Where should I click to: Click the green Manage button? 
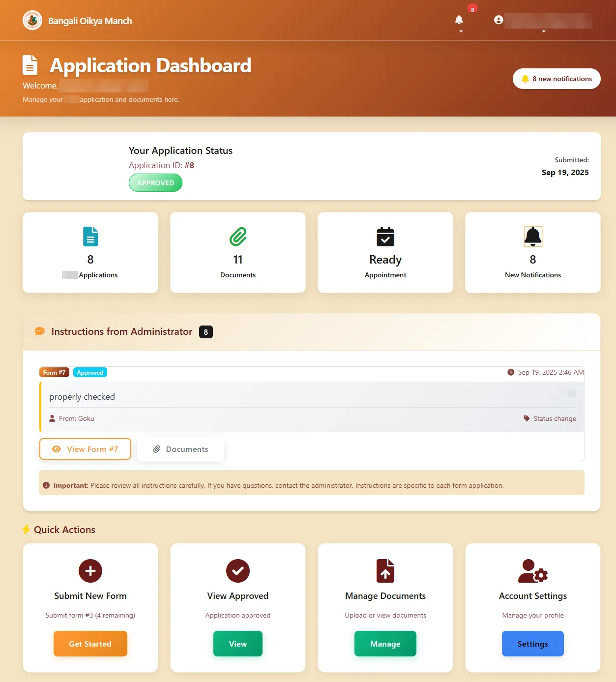pyautogui.click(x=385, y=644)
